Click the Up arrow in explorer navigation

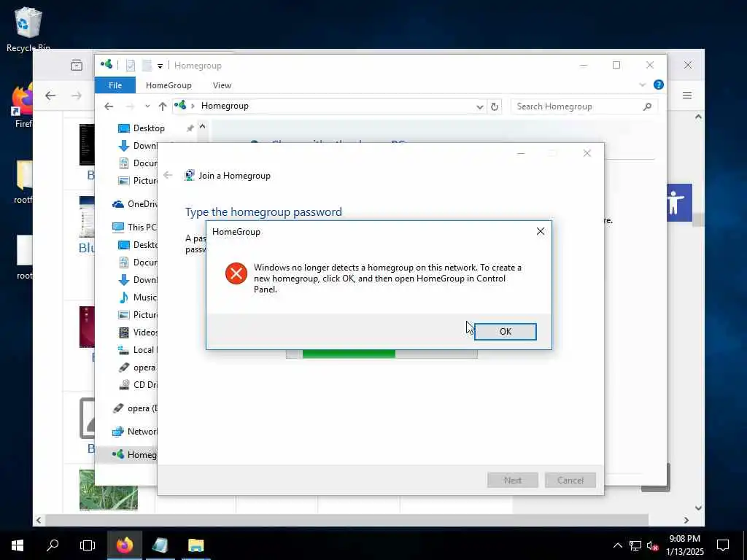pyautogui.click(x=163, y=106)
